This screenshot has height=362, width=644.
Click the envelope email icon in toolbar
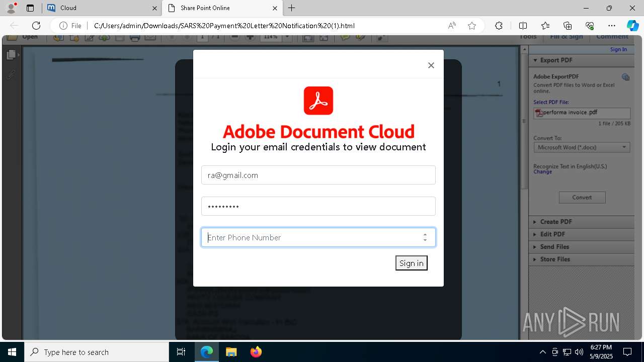tap(150, 38)
